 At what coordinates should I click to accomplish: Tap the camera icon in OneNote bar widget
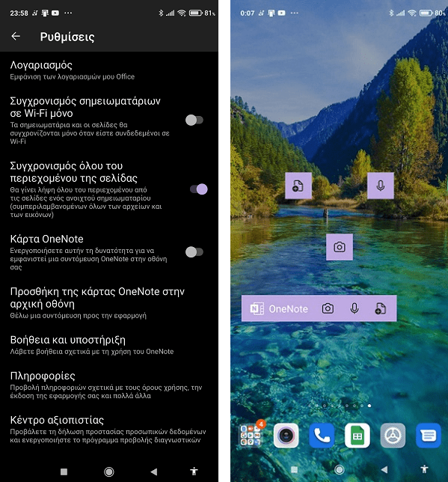[x=328, y=308]
